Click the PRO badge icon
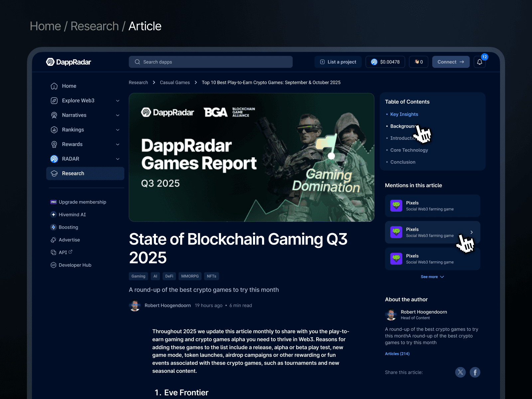 tap(54, 202)
